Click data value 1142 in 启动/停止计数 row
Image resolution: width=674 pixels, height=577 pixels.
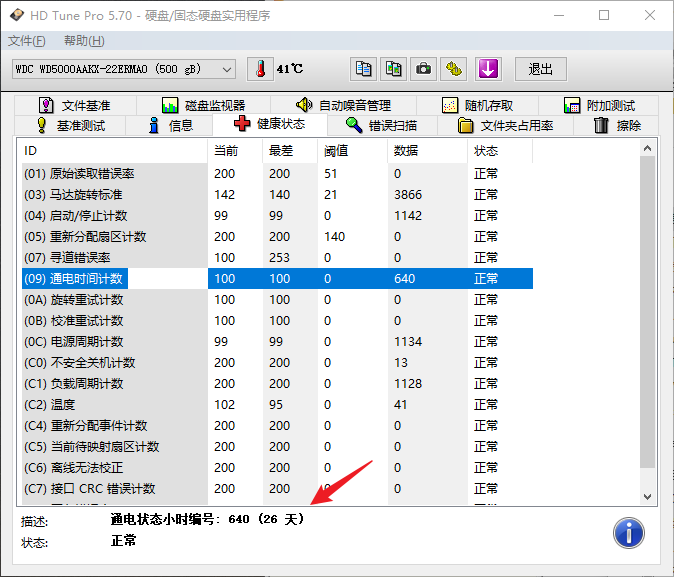[x=408, y=216]
